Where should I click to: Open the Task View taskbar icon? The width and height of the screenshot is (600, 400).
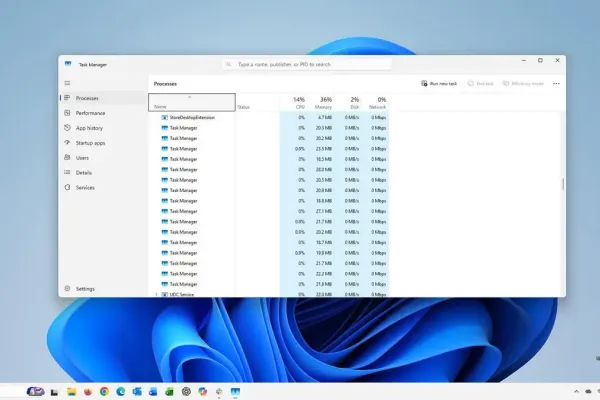click(x=54, y=392)
